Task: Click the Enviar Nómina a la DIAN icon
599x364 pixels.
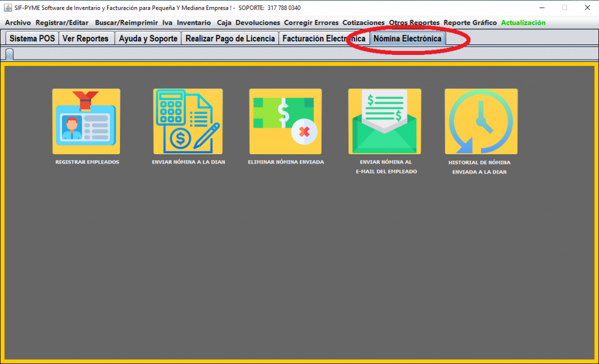Action: click(x=188, y=122)
